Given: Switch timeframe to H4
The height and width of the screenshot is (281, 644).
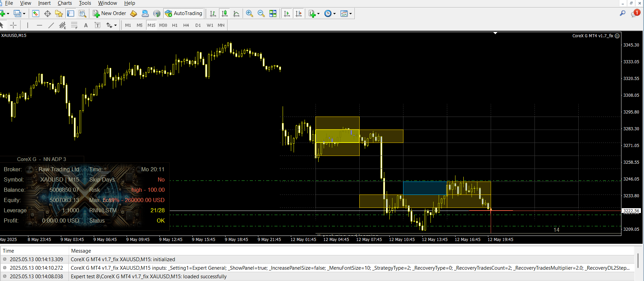Looking at the screenshot, I should [x=186, y=25].
